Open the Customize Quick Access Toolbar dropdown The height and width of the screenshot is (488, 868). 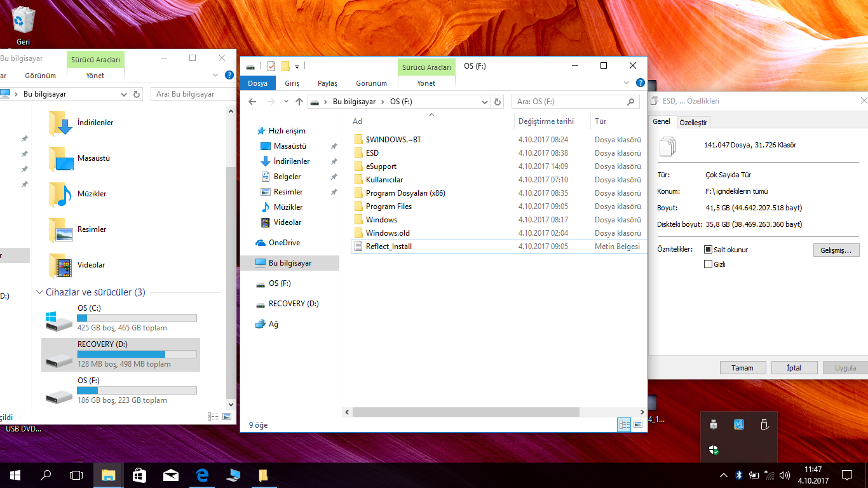(297, 66)
